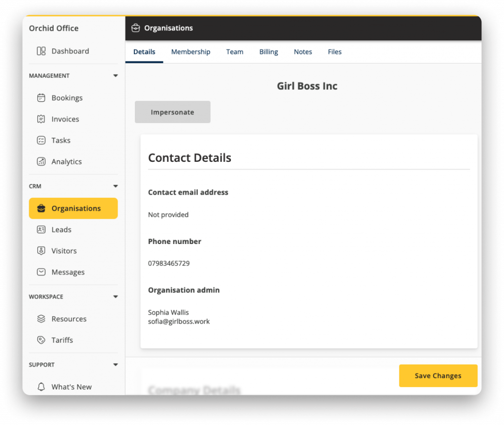Click the 'Phone number' label
This screenshot has height=425, width=504.
coord(175,242)
